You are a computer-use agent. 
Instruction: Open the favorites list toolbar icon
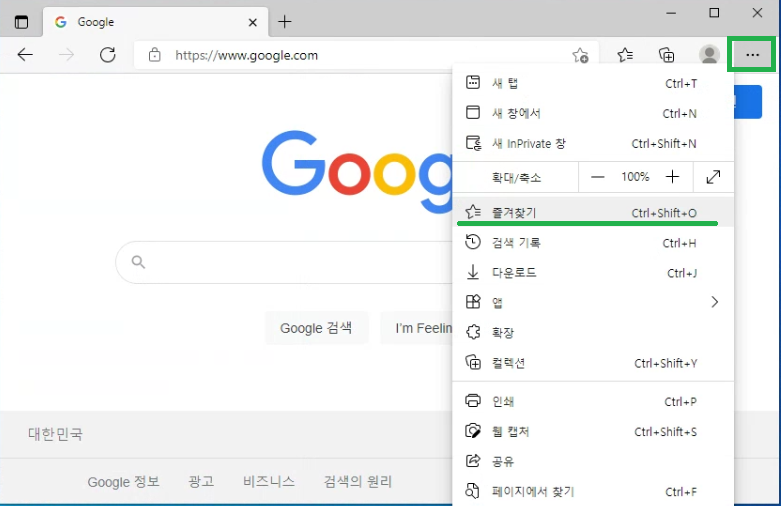[625, 55]
